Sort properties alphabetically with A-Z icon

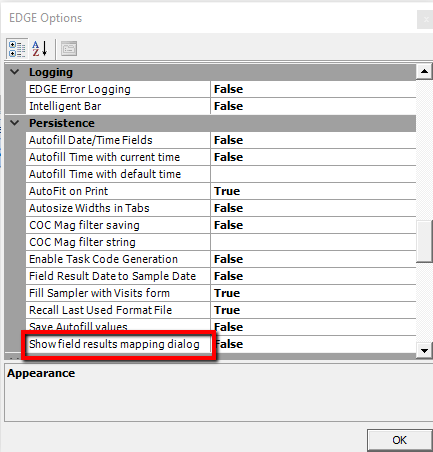click(x=40, y=49)
